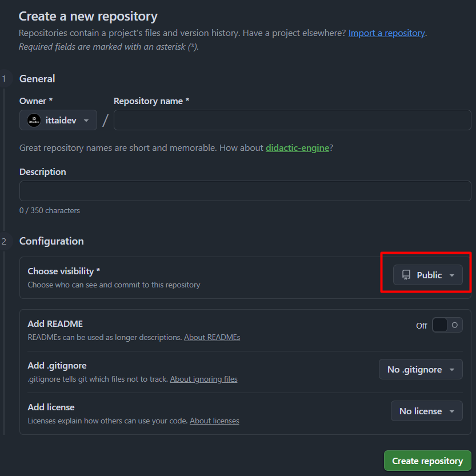This screenshot has width=476, height=476.
Task: Open the license selection dropdown
Action: tap(426, 411)
